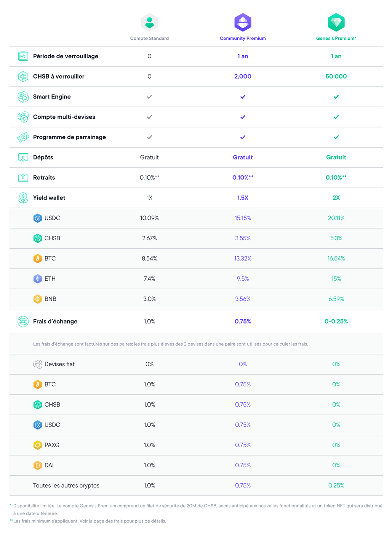Click the Dépôts download arrow icon
The height and width of the screenshot is (534, 392).
click(23, 158)
